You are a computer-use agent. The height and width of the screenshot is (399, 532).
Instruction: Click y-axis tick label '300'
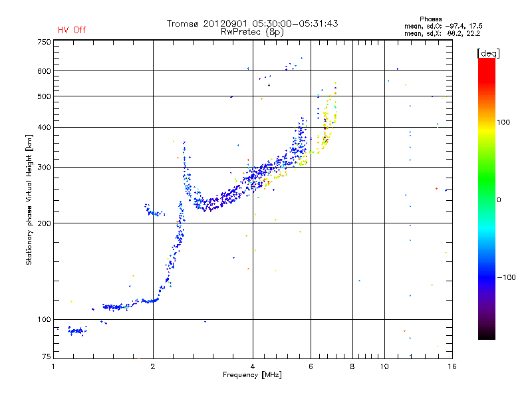point(44,167)
